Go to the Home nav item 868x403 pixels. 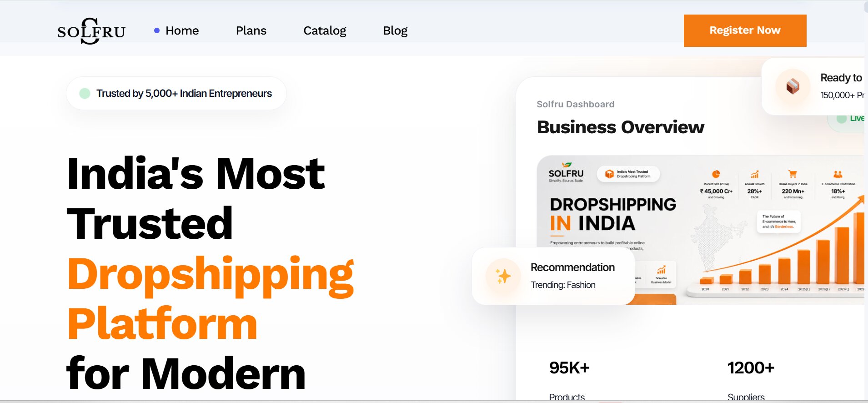pyautogui.click(x=182, y=30)
